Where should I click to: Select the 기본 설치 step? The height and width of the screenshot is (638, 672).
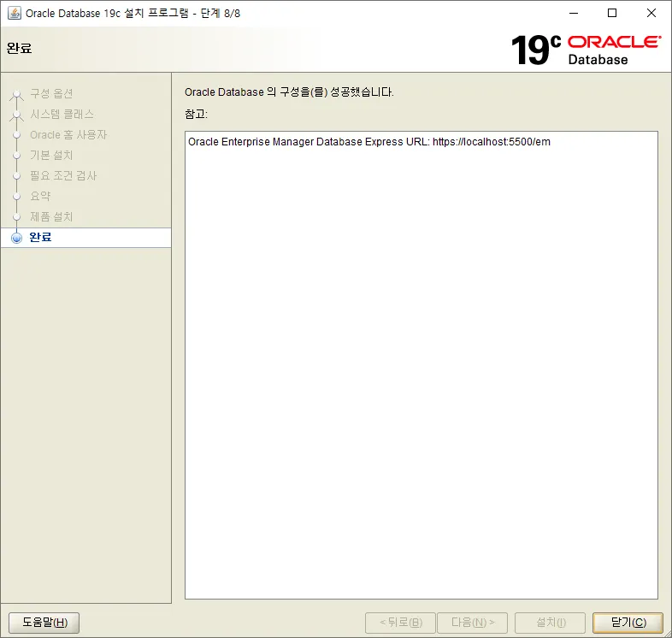[51, 155]
